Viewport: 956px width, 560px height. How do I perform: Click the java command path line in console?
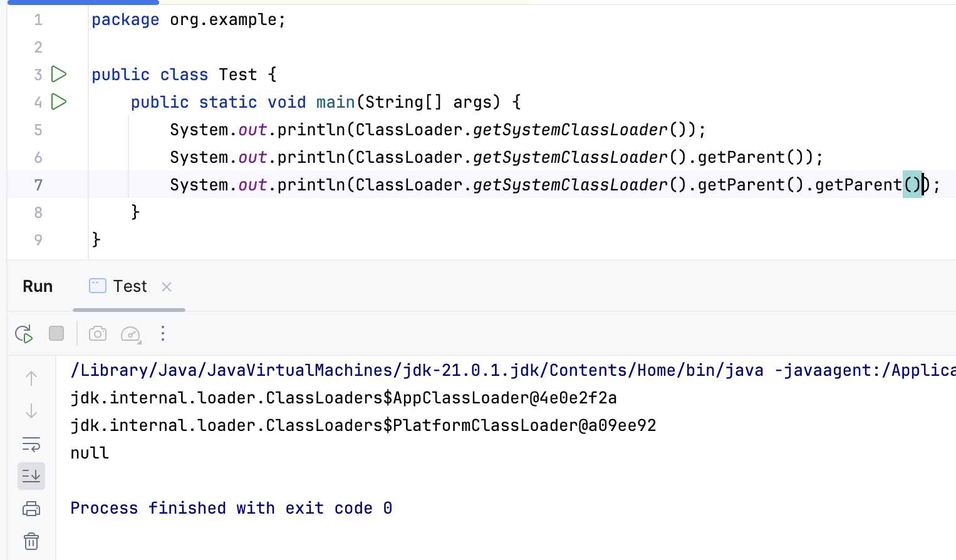pos(513,370)
